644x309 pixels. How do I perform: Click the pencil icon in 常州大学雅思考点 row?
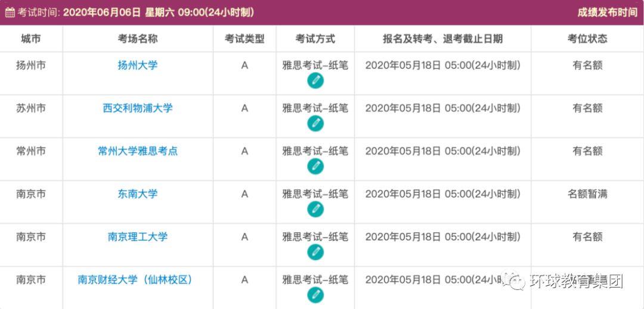pos(315,166)
